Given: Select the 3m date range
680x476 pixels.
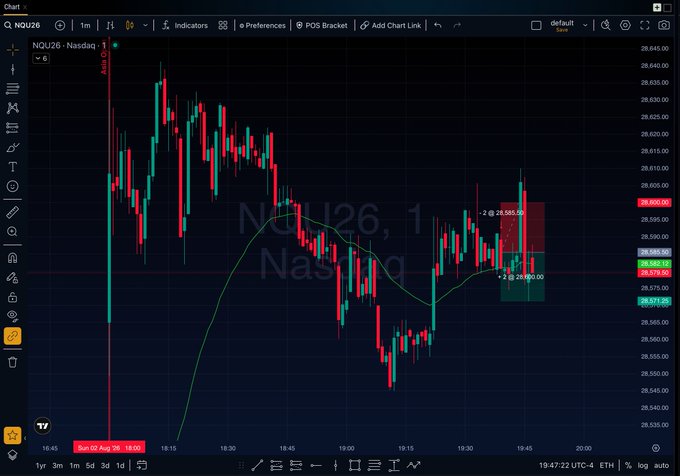Looking at the screenshot, I should [57, 465].
